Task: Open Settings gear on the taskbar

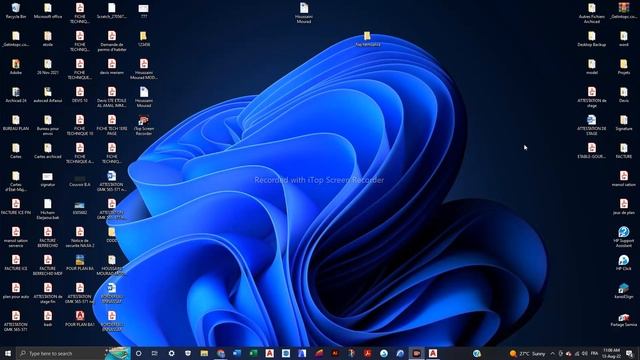Action: click(171, 353)
